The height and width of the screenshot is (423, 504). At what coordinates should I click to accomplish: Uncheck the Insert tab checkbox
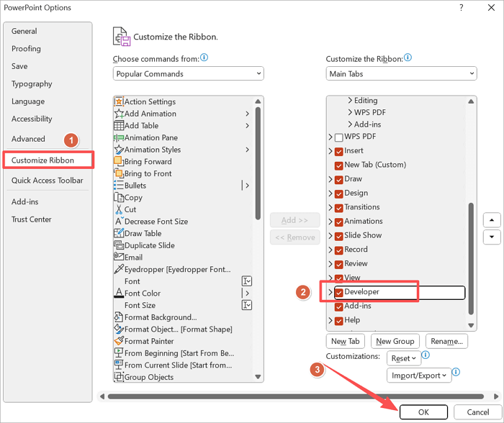coord(339,152)
